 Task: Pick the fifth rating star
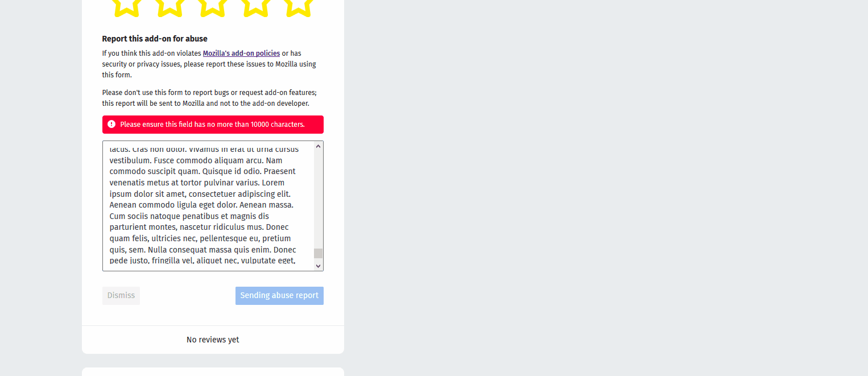pos(299,7)
